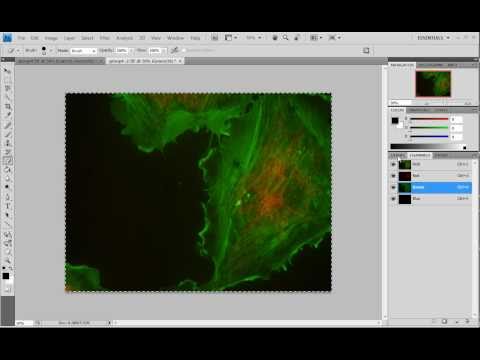Select the Blue channel row
480x360 pixels.
pos(435,199)
